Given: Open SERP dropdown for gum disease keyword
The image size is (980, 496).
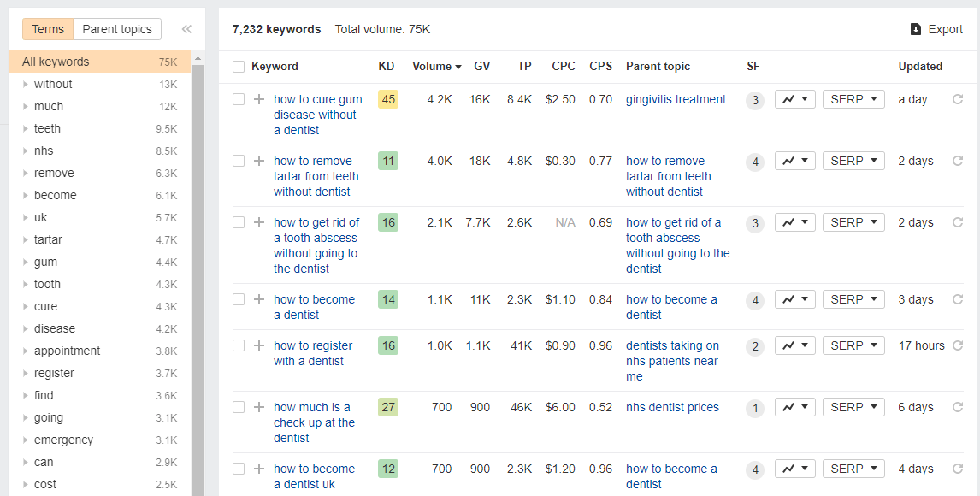Looking at the screenshot, I should click(x=853, y=99).
